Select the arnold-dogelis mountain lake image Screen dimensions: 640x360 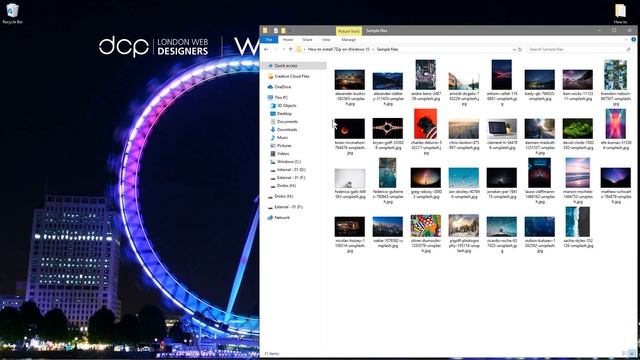point(464,81)
